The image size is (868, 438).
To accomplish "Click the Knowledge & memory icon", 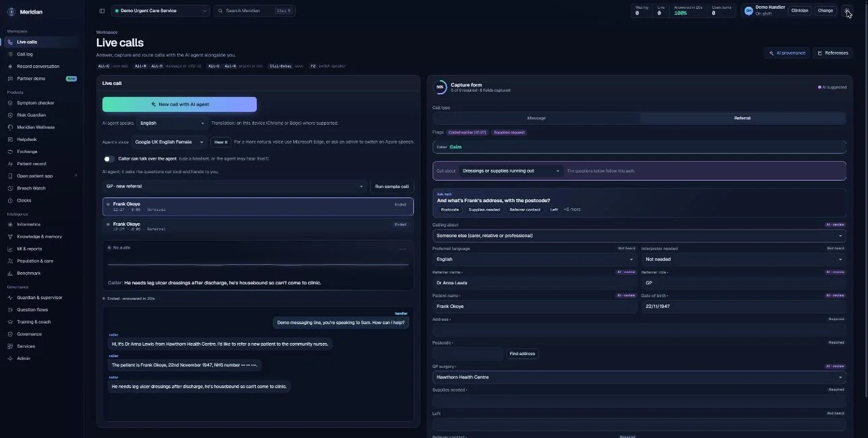I will tap(11, 237).
